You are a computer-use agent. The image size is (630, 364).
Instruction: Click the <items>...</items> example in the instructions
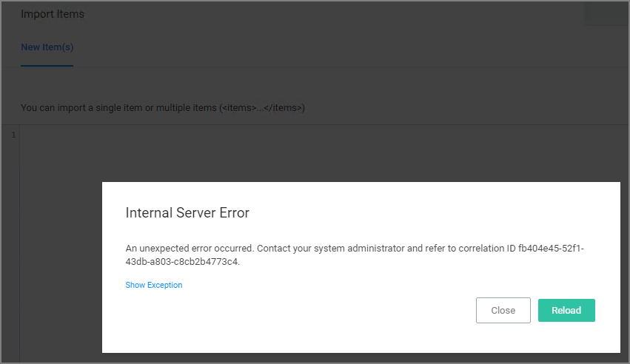pos(262,108)
